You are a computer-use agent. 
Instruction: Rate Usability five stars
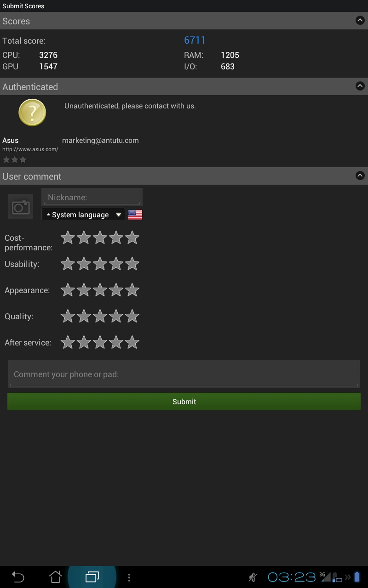click(x=132, y=264)
